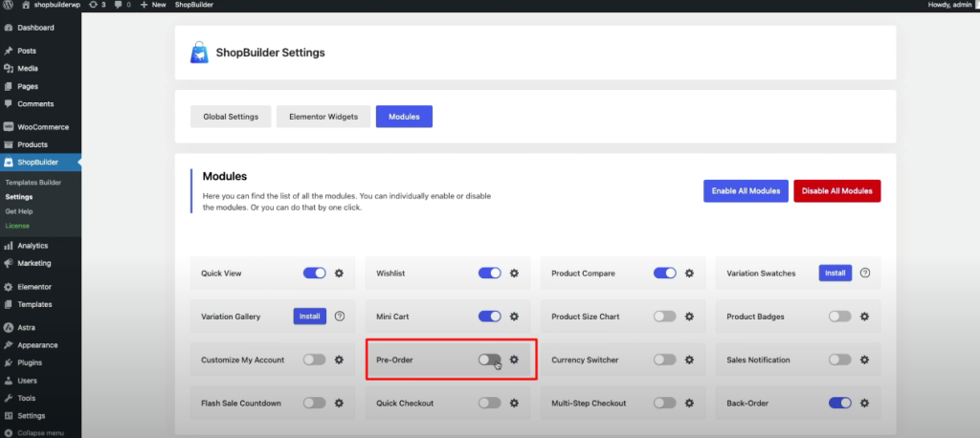The width and height of the screenshot is (980, 438).
Task: Switch to Elementor Widgets tab
Action: [x=323, y=117]
